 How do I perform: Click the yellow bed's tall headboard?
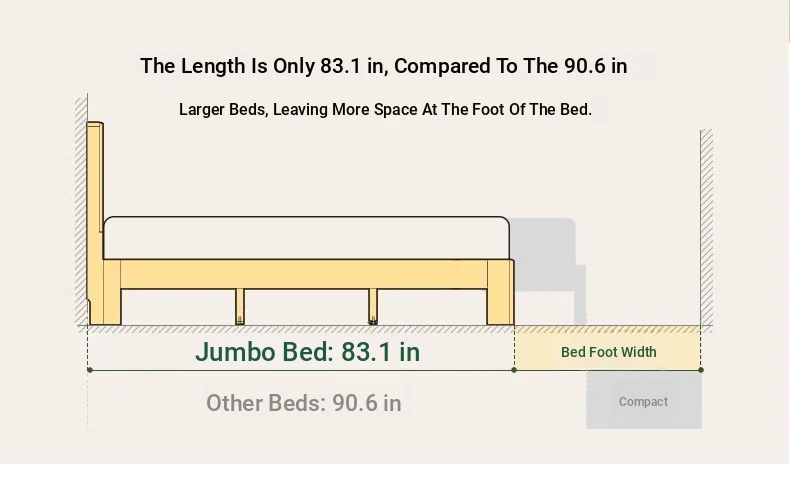click(95, 200)
